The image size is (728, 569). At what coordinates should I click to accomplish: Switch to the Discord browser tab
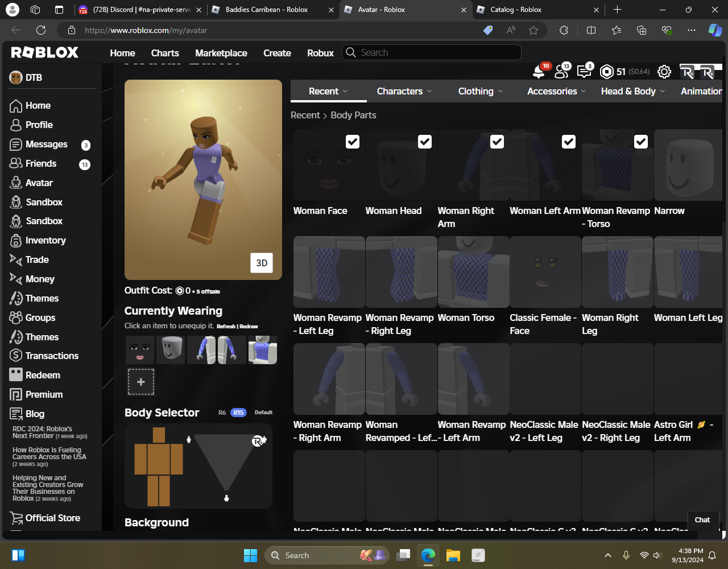(x=140, y=10)
